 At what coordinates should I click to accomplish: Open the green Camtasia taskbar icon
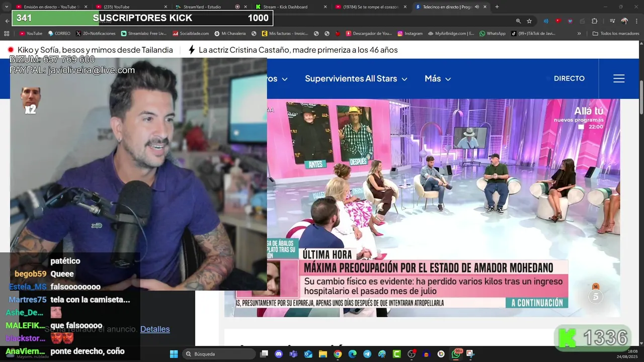click(396, 354)
